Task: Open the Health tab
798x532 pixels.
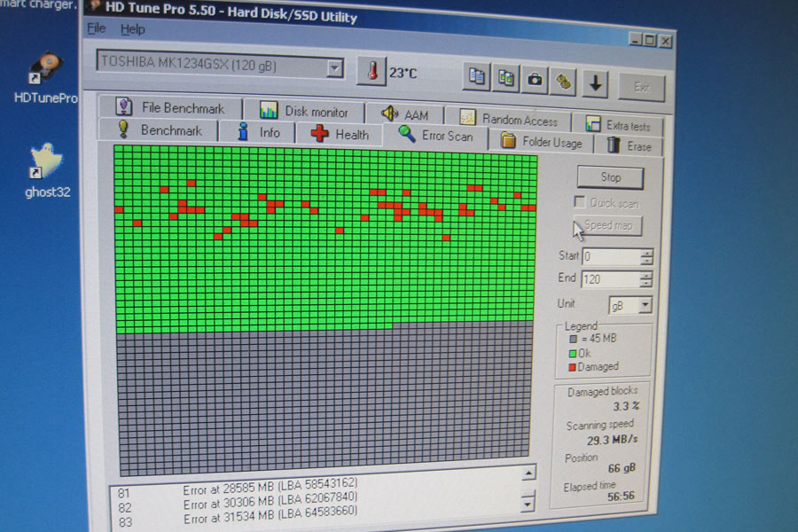Action: click(339, 134)
